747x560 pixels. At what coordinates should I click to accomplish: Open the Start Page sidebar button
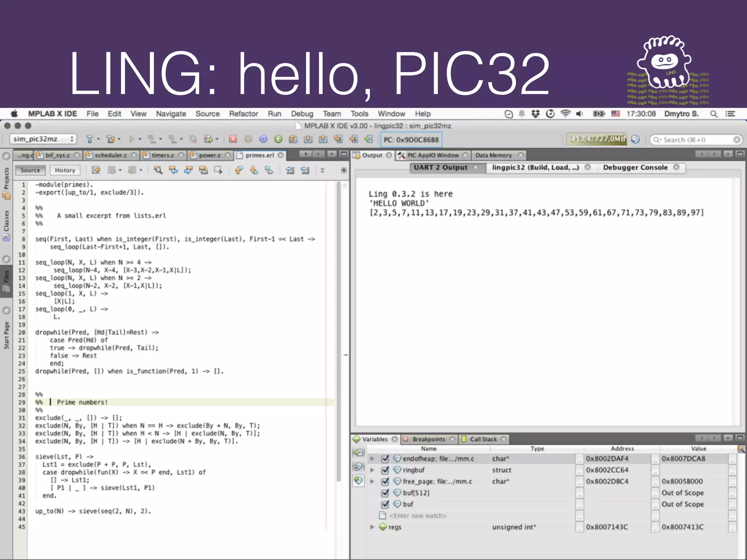6,335
